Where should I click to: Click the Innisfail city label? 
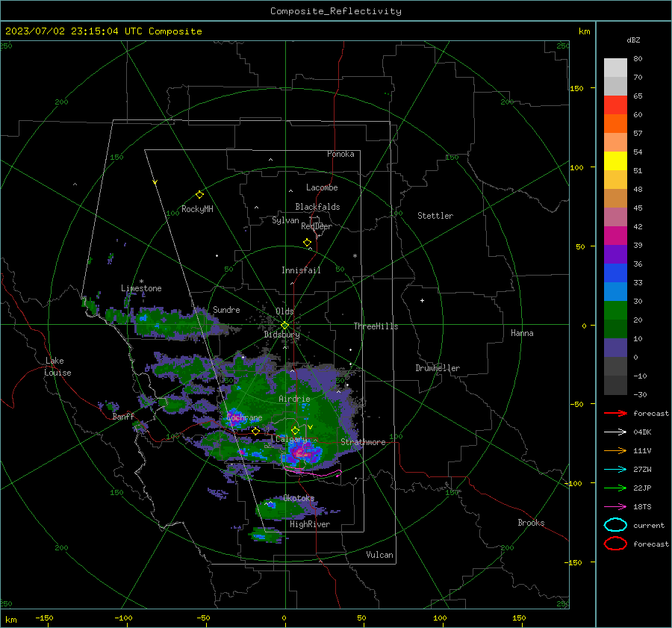tap(301, 270)
